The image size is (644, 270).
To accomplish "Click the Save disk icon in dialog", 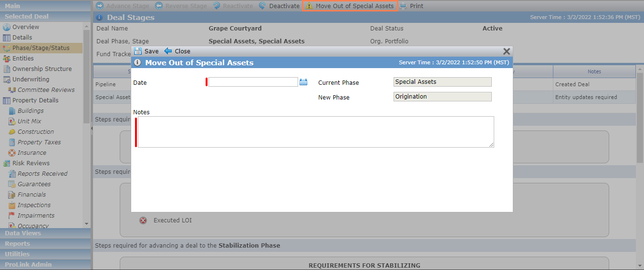I will tap(138, 51).
